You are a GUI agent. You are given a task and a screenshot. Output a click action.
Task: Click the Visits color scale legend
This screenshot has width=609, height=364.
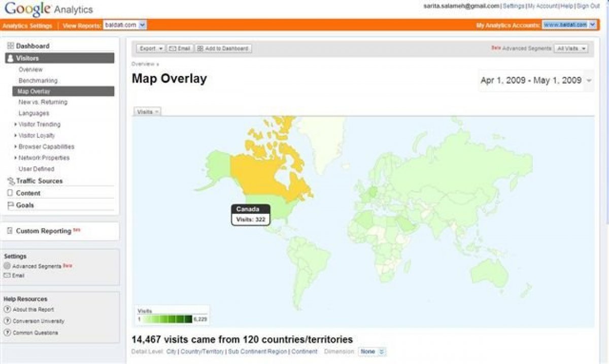pos(173,315)
